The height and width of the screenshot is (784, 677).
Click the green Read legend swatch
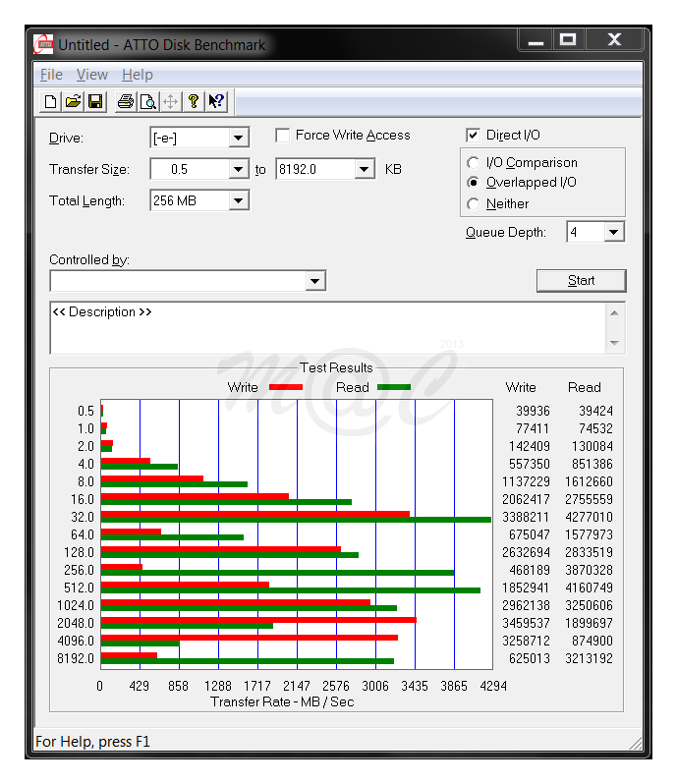394,387
